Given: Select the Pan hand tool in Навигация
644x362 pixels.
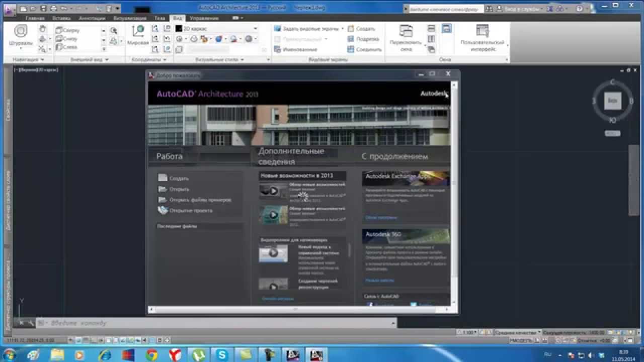Looking at the screenshot, I should (43, 29).
